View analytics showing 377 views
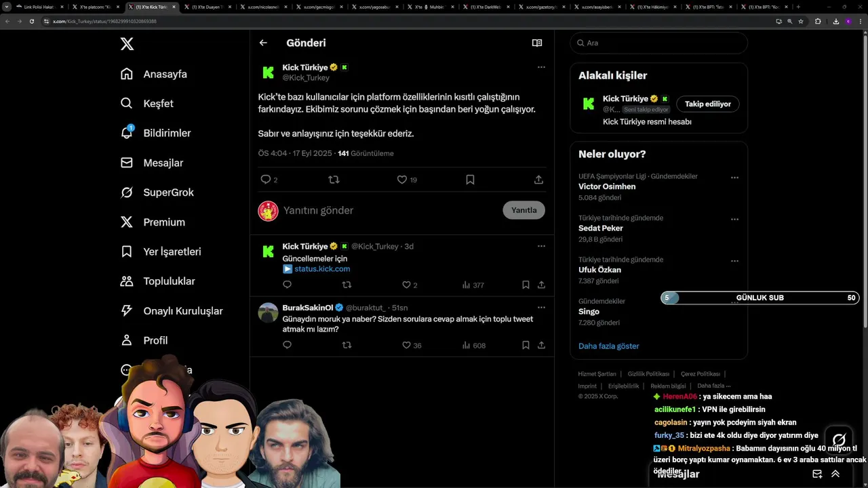This screenshot has width=868, height=488. 473,285
